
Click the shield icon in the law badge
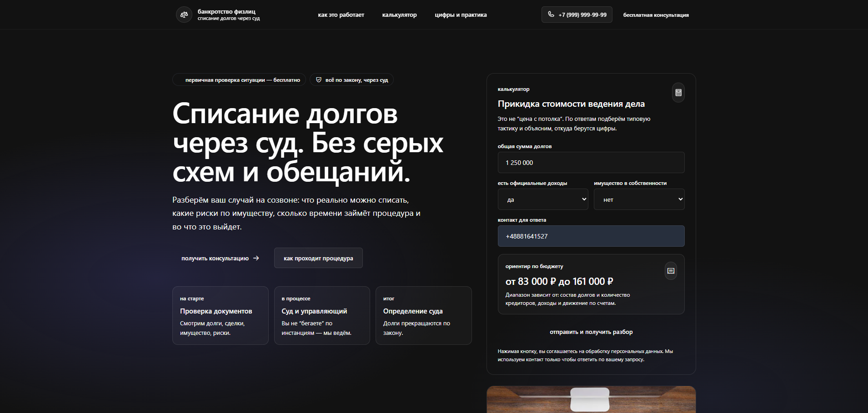pos(319,80)
